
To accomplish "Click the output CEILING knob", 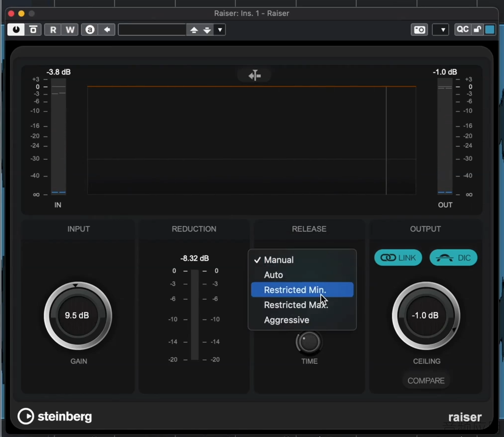I will click(x=426, y=316).
